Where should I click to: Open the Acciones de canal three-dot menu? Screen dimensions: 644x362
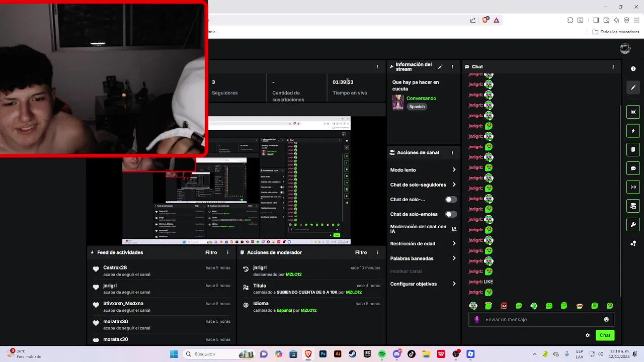[x=452, y=152]
